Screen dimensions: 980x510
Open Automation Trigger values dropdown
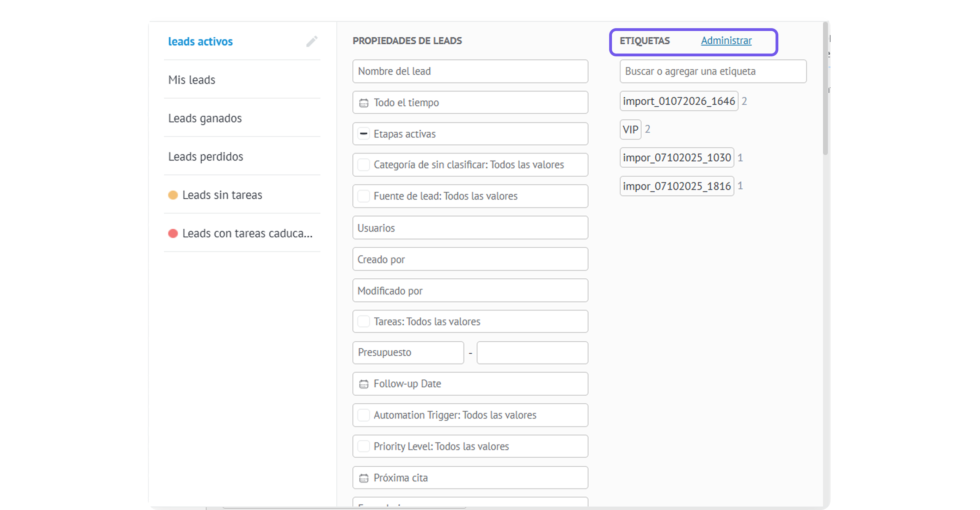[470, 415]
